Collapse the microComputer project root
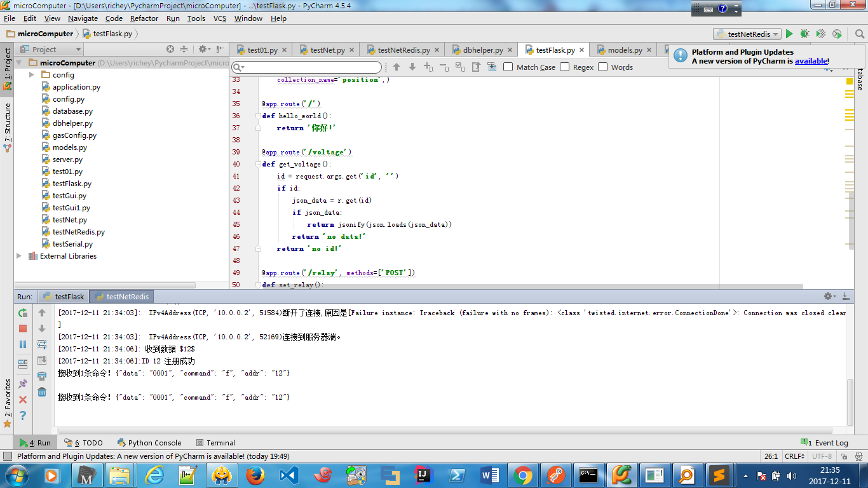The height and width of the screenshot is (488, 868). [x=19, y=63]
